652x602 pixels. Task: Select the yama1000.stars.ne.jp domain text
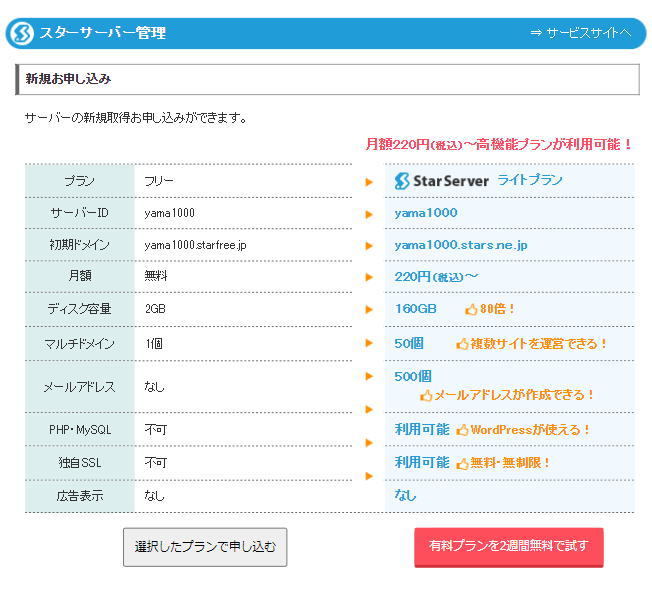point(460,245)
